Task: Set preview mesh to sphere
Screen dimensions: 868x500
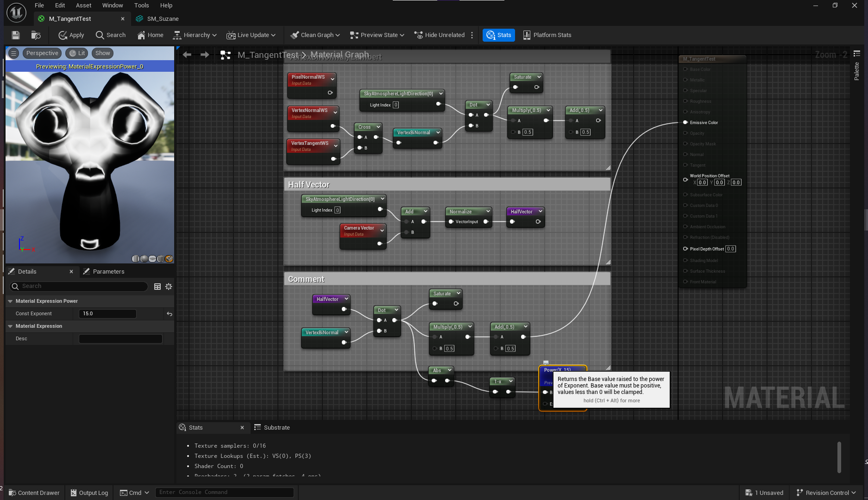Action: 144,259
